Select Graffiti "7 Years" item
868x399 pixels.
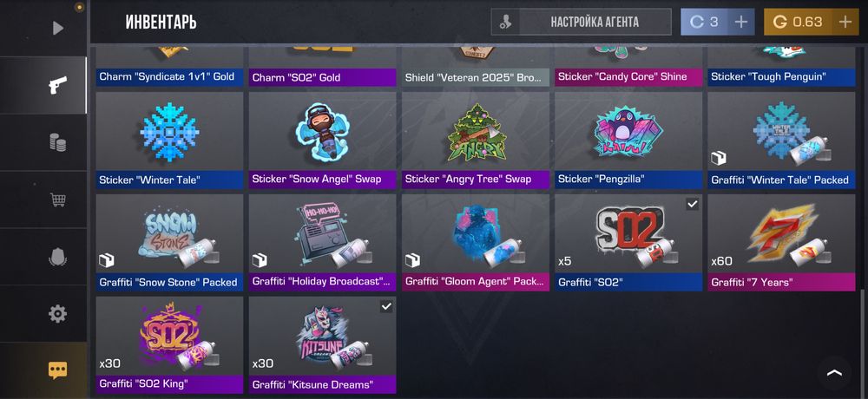pos(781,243)
